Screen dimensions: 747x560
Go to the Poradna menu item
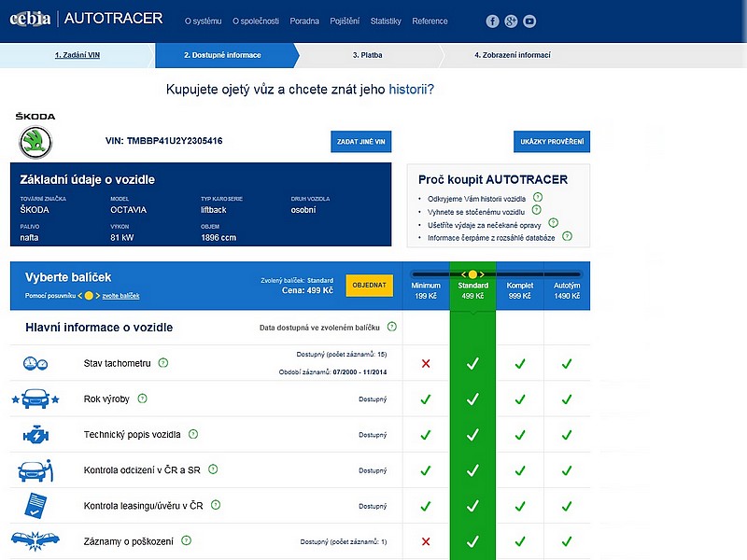pos(304,21)
